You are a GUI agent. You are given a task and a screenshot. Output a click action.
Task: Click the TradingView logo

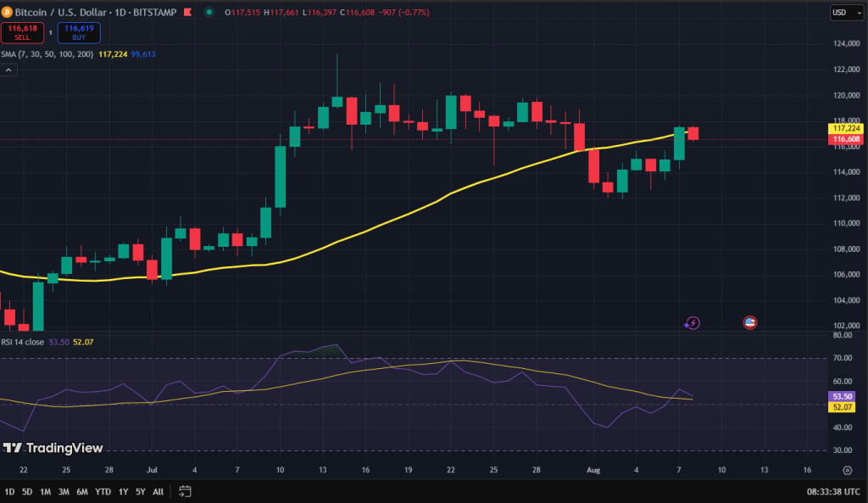[x=54, y=448]
